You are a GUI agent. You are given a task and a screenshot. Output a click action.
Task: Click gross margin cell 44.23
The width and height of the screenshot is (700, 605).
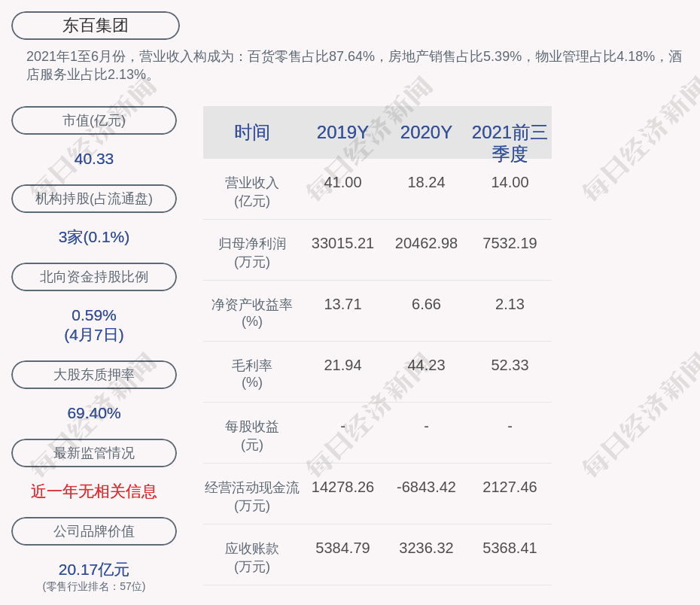426,366
